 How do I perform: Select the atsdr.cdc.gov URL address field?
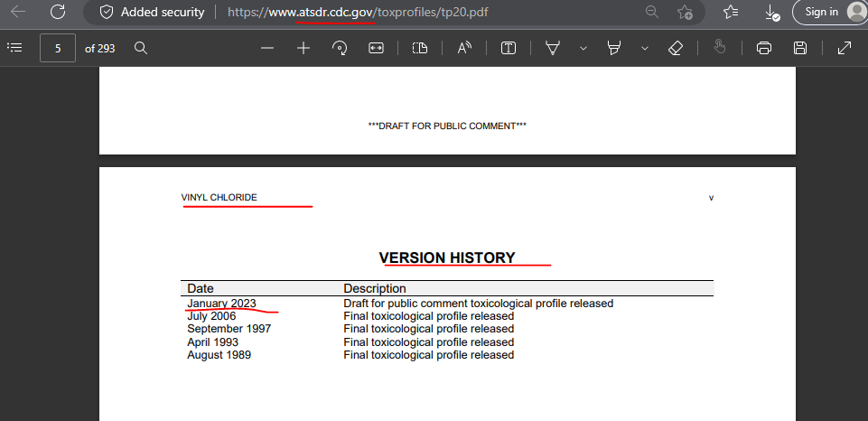coord(359,12)
